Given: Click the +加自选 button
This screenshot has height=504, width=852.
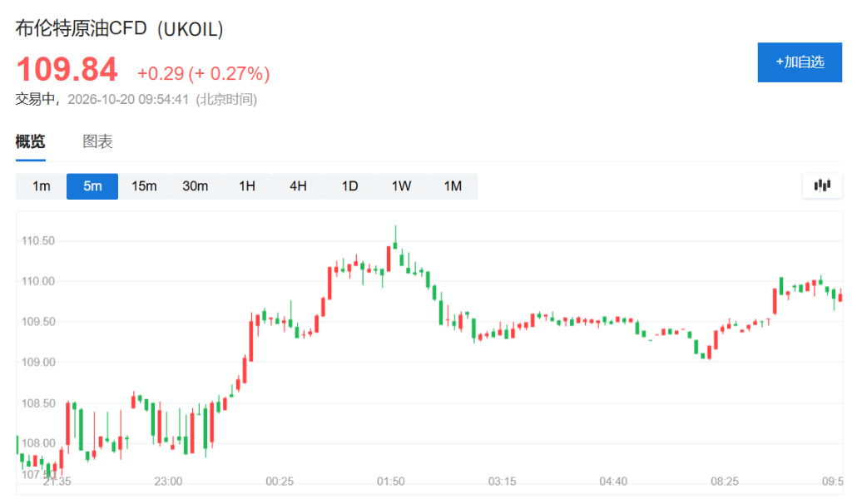Looking at the screenshot, I should click(x=800, y=62).
